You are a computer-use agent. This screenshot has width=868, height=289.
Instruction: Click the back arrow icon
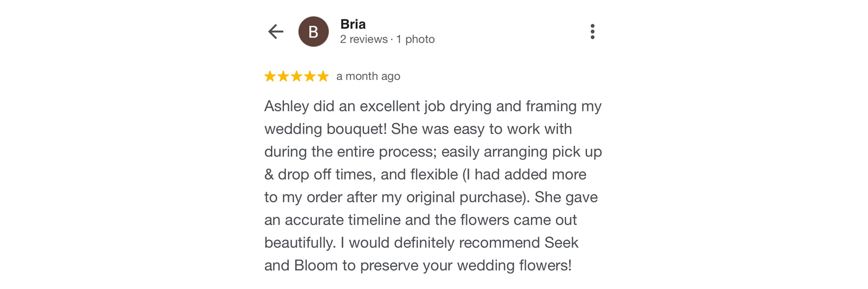(x=275, y=32)
